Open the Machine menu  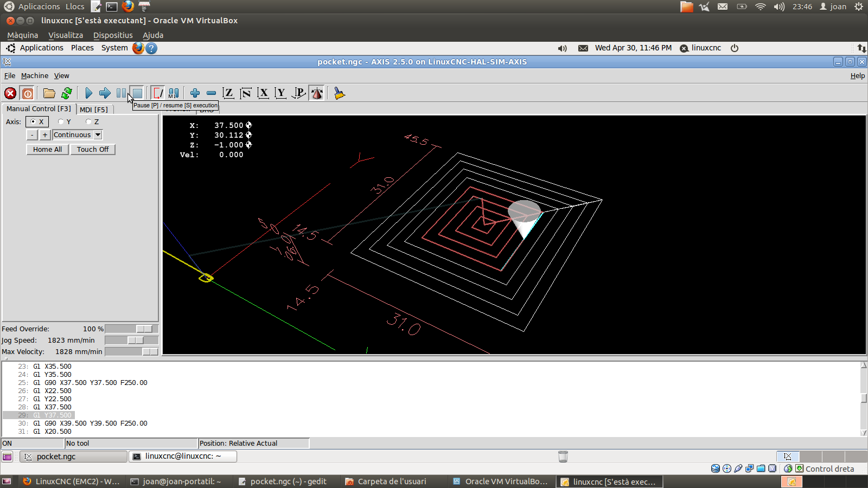(x=35, y=76)
